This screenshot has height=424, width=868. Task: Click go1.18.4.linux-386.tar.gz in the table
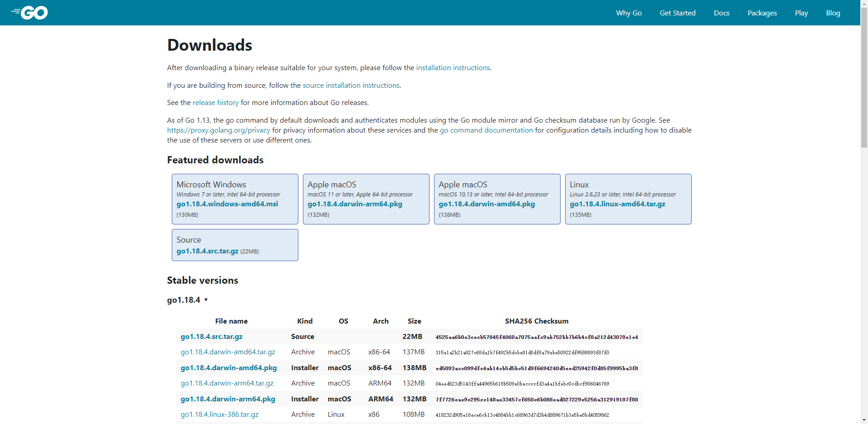click(220, 414)
